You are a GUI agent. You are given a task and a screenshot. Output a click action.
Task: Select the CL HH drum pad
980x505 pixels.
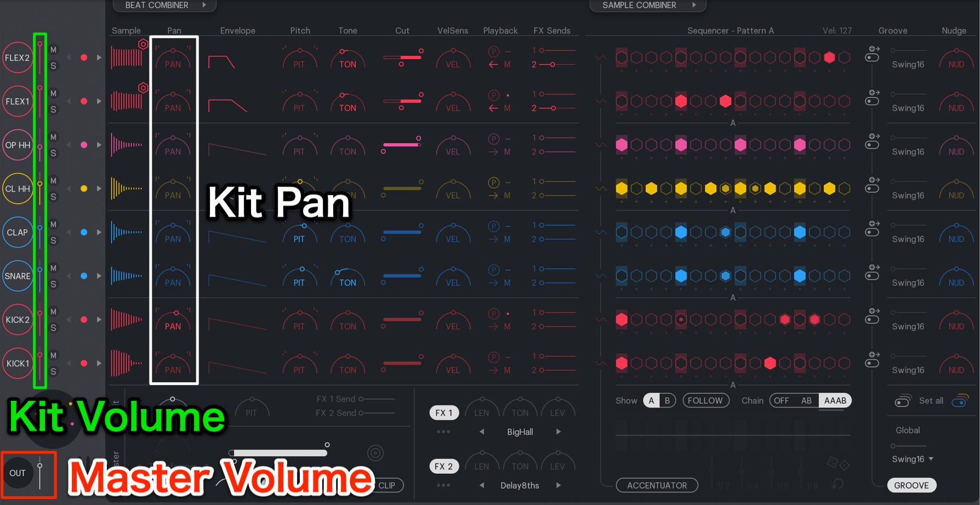click(17, 188)
